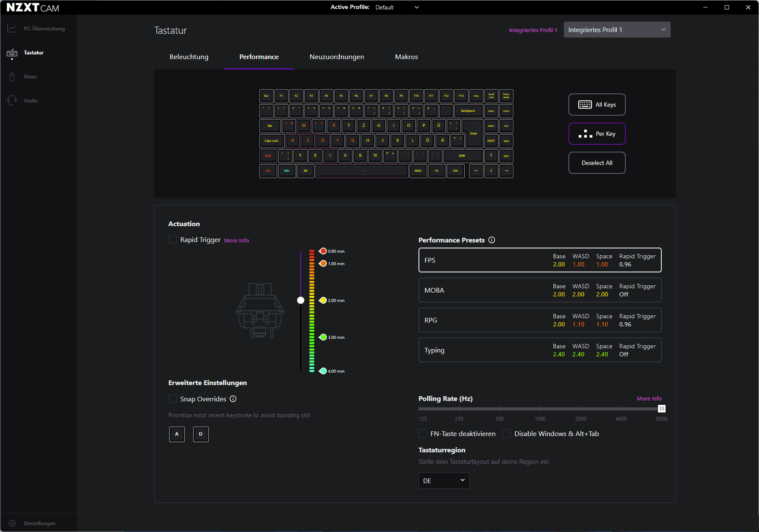
Task: Select the up arrow key on preview
Action: 491,156
